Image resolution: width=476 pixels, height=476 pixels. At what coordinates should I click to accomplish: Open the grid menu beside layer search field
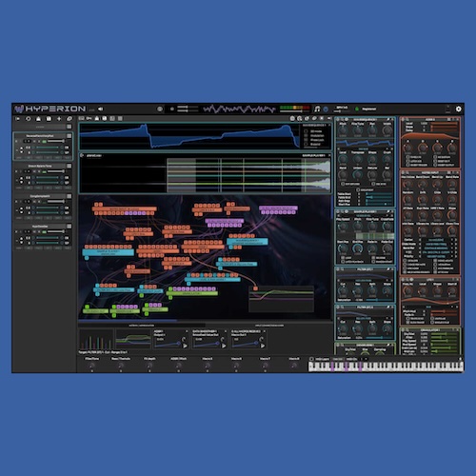point(69,127)
